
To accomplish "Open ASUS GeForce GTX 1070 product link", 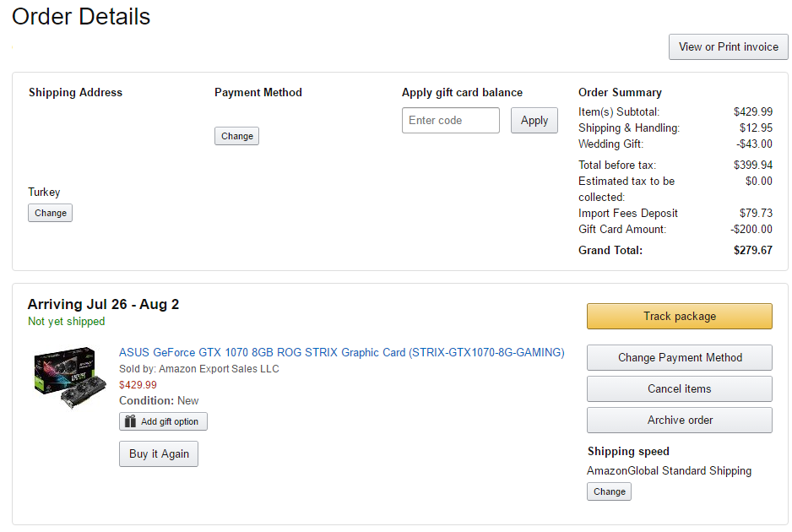I will tap(341, 353).
